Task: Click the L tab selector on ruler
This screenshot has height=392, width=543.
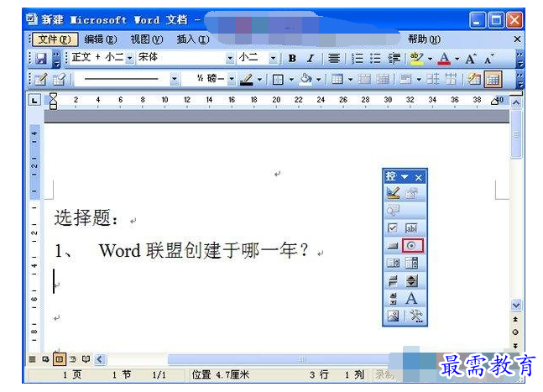Action: [x=34, y=101]
